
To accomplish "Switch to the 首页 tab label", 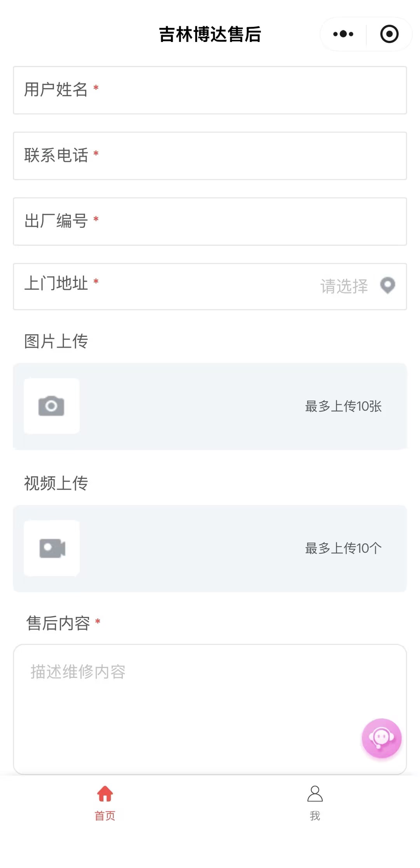I will point(105,816).
